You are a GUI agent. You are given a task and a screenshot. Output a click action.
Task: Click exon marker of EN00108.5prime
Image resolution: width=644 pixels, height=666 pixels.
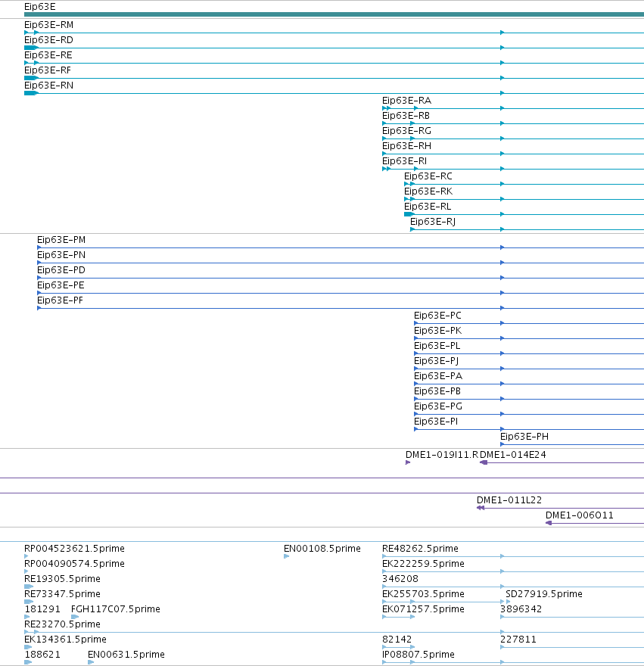tap(286, 556)
